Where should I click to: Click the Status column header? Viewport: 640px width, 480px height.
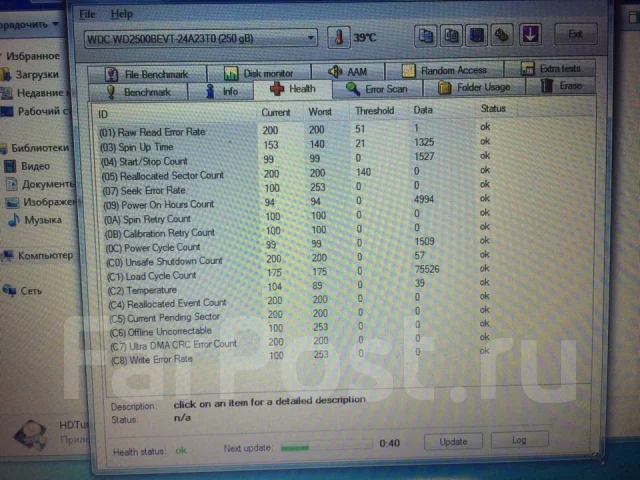click(x=497, y=109)
